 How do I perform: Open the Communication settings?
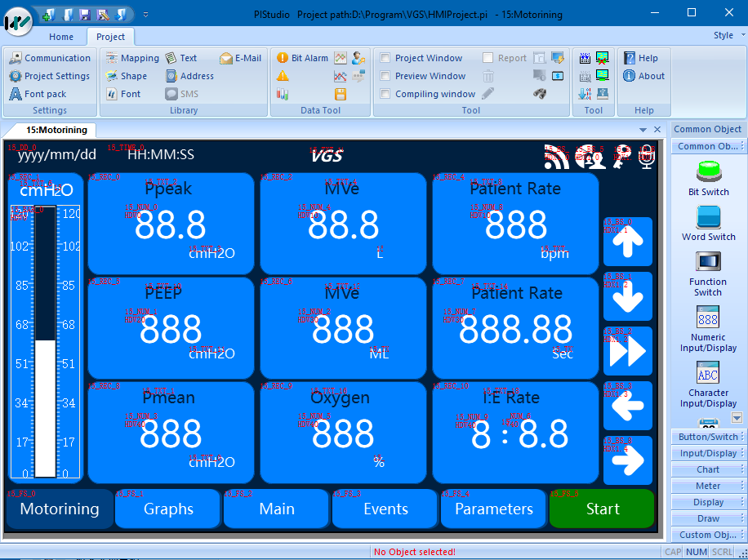(50, 58)
